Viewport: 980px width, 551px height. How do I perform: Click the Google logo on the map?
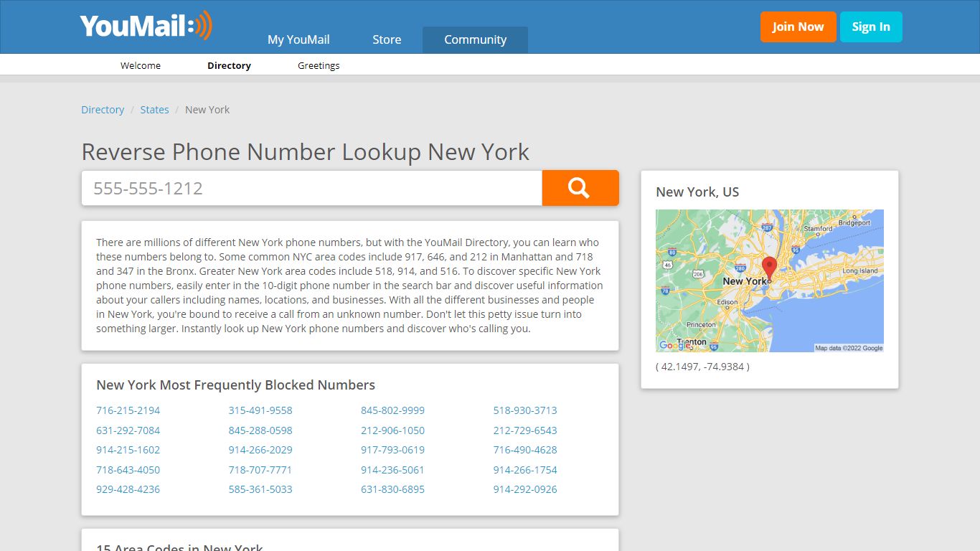(674, 345)
